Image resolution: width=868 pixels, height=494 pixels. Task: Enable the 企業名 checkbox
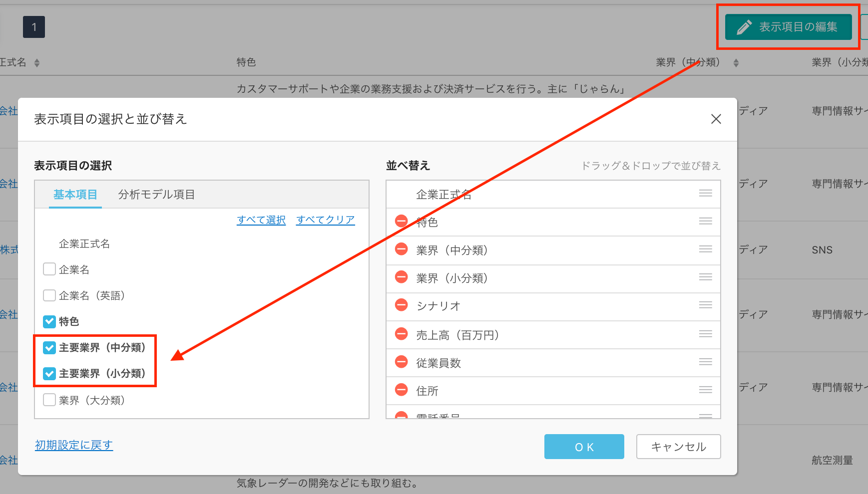49,269
